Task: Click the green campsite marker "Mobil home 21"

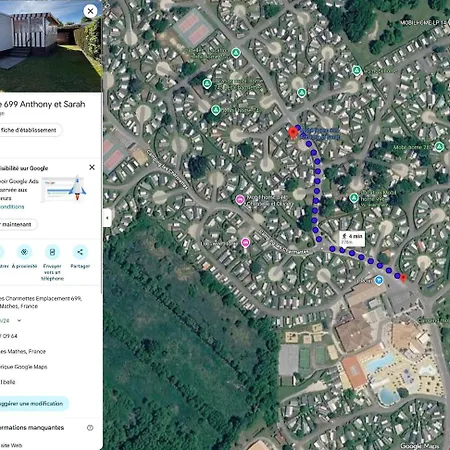Action: (439, 146)
